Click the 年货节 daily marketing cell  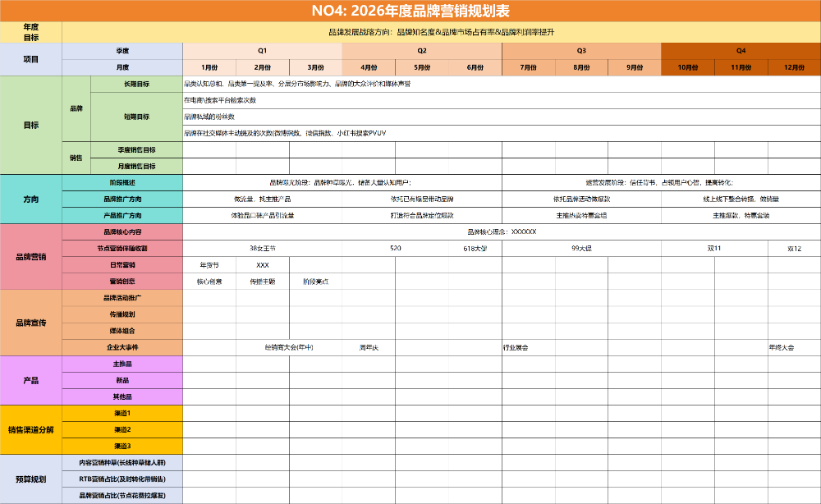pyautogui.click(x=209, y=265)
